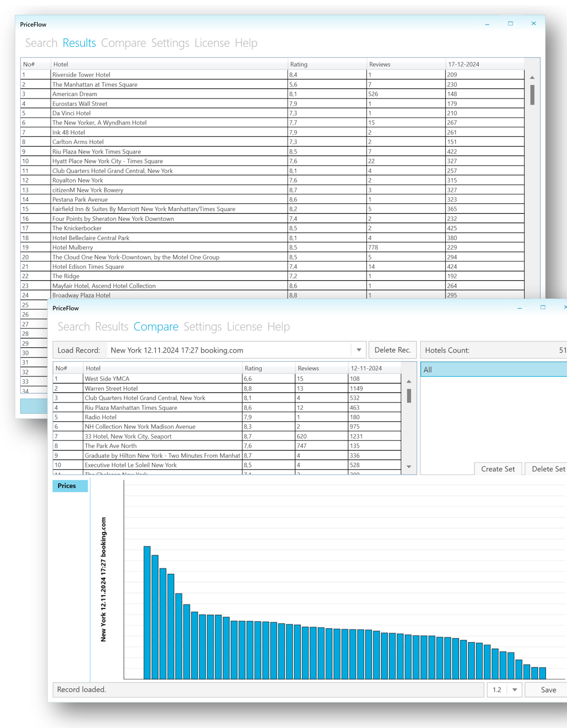
Task: Click the 12-11-2024 column header in Compare
Action: pos(374,368)
